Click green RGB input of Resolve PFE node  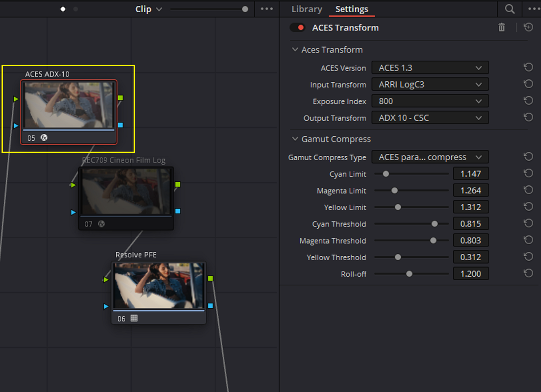point(106,280)
